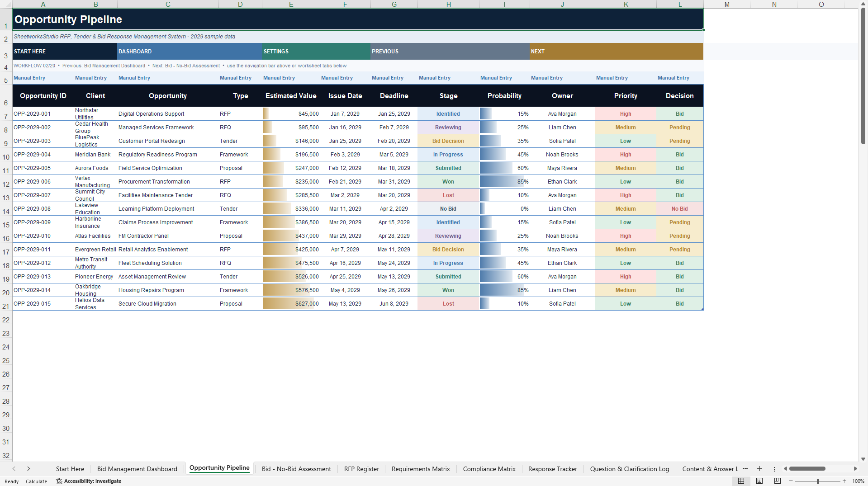The image size is (868, 486).
Task: Select Secure Cloud Migration opportunity cell
Action: click(168, 304)
